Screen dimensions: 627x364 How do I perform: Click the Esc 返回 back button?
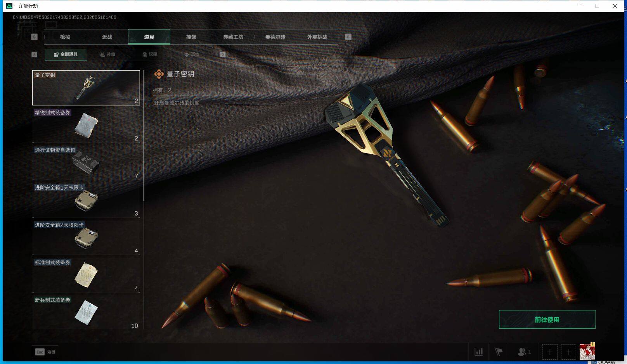pyautogui.click(x=45, y=352)
